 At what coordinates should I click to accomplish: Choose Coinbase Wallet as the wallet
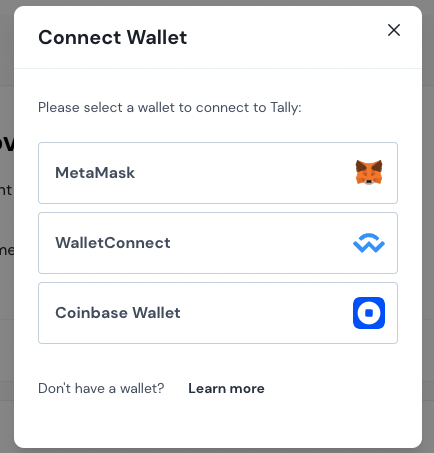[218, 313]
